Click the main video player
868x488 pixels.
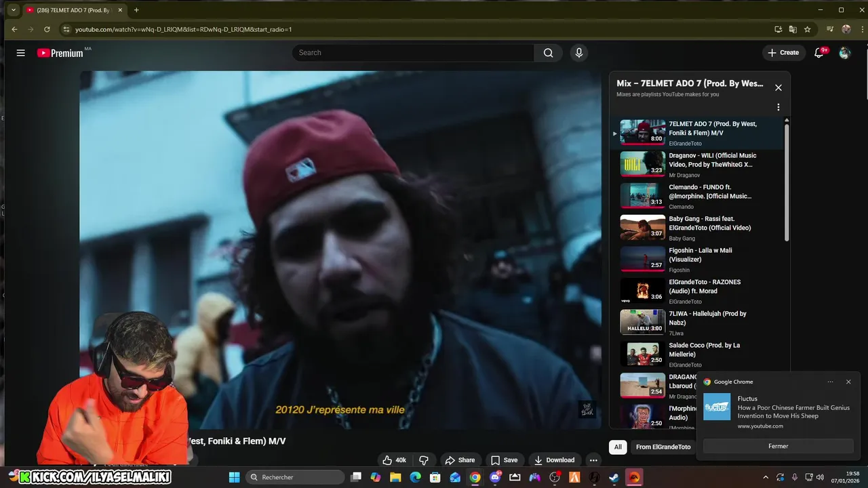pos(340,250)
